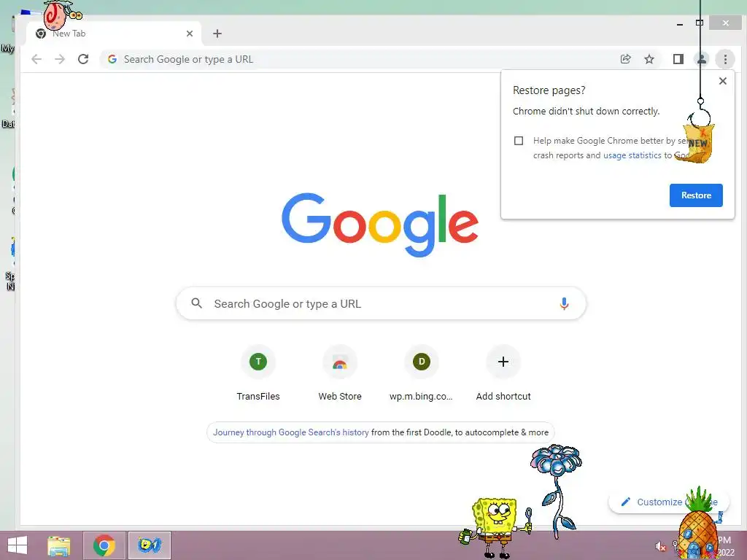Tick the Help make Google Chrome better checkbox
Screen dimensions: 747x560
[x=519, y=141]
